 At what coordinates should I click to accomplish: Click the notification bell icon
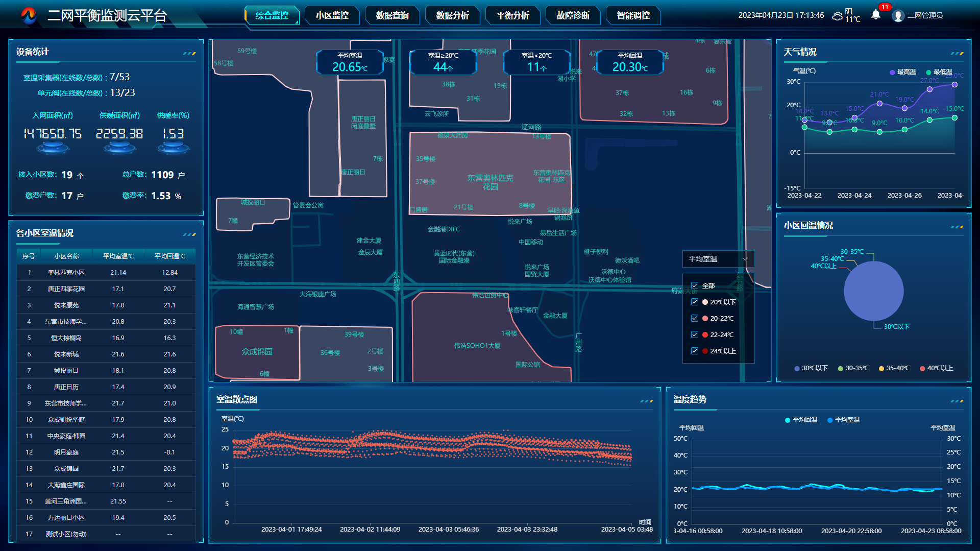point(876,14)
